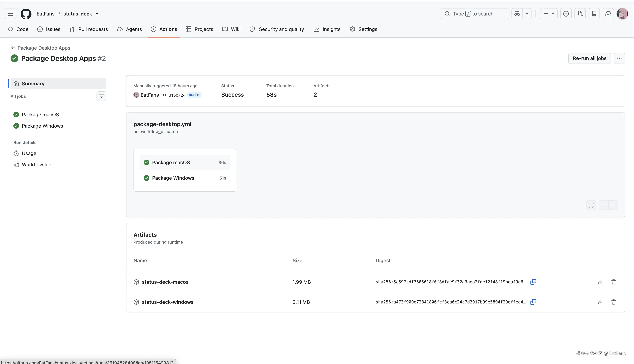Open the Insights tab
Viewport: 634px width, 364px height.
327,29
